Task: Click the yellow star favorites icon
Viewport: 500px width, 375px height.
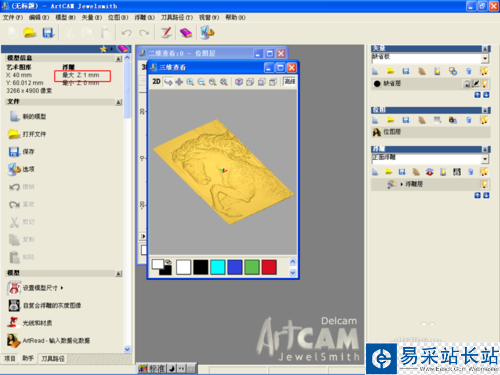Action: pos(103,49)
